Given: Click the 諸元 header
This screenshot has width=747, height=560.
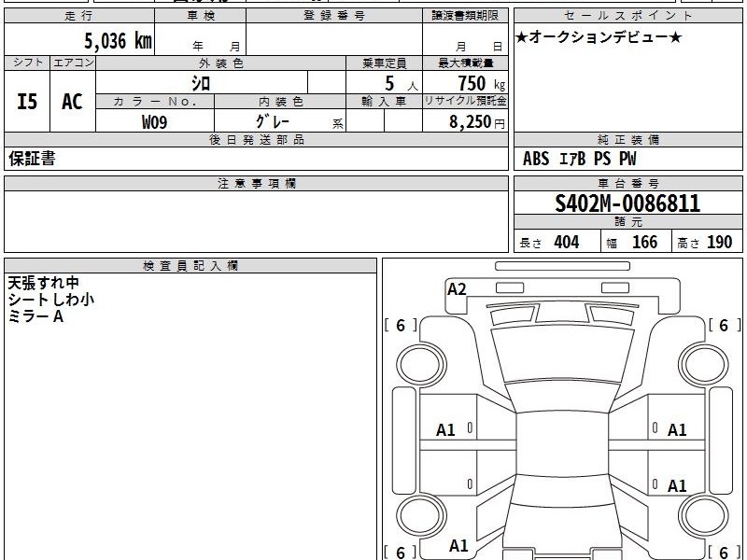Looking at the screenshot, I should pos(627,222).
